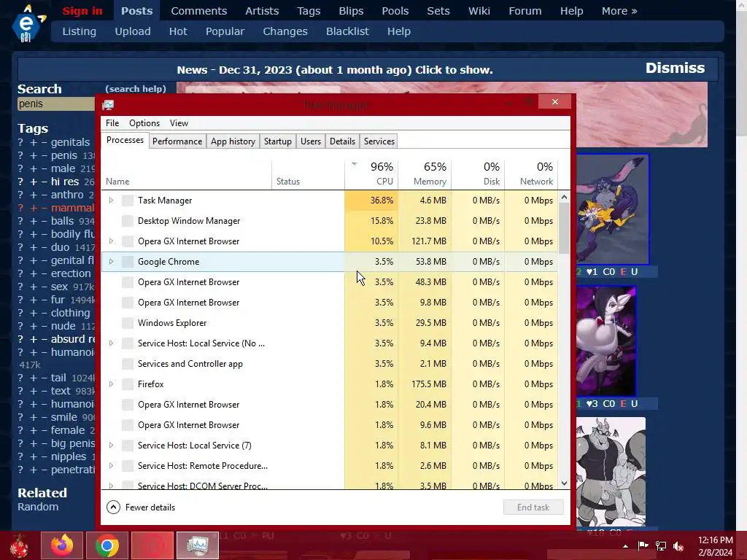Screen dimensions: 747x560
Task: Sort processes by the Memory column
Action: 425,174
